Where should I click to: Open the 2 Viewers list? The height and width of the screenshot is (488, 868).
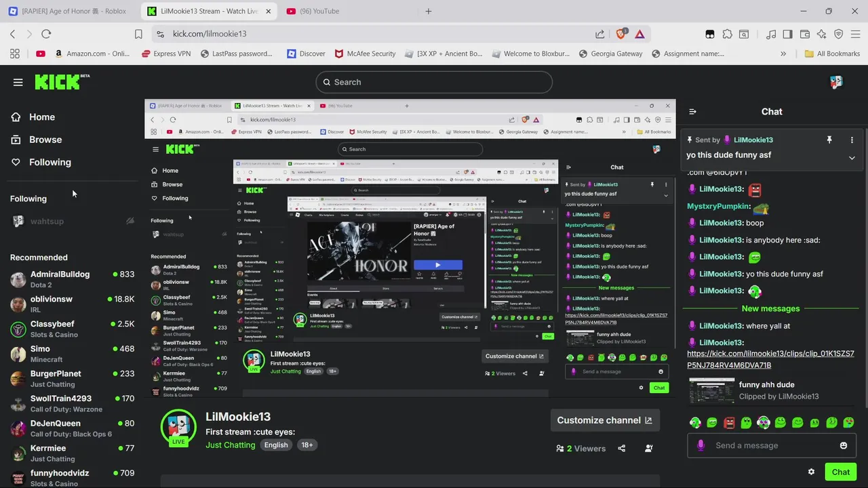point(580,448)
